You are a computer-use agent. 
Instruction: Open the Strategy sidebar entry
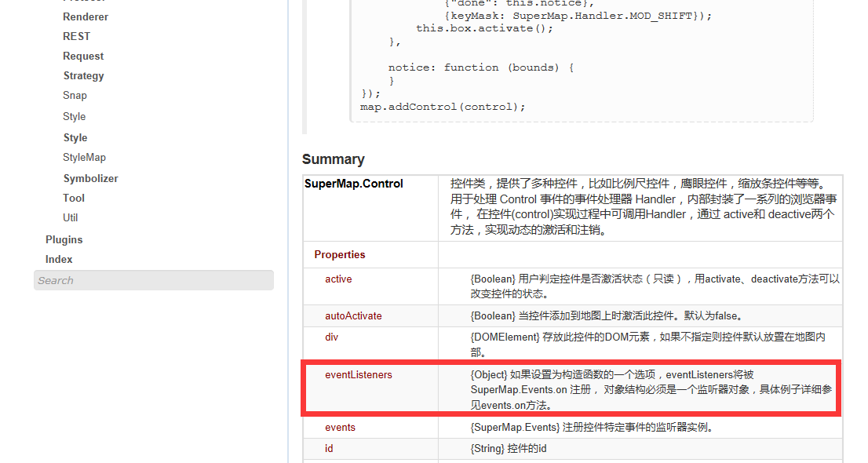[83, 76]
